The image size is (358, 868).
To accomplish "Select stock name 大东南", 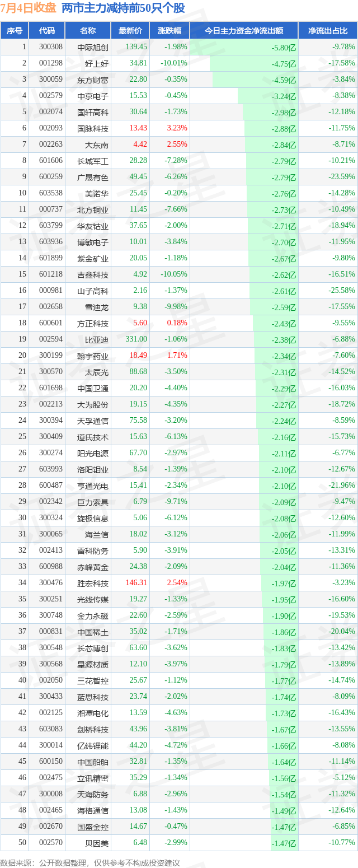I will (x=97, y=144).
